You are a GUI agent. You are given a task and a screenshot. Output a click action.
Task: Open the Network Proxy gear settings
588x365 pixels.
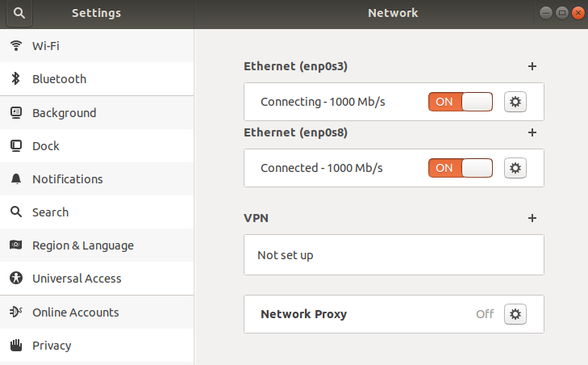(x=515, y=314)
